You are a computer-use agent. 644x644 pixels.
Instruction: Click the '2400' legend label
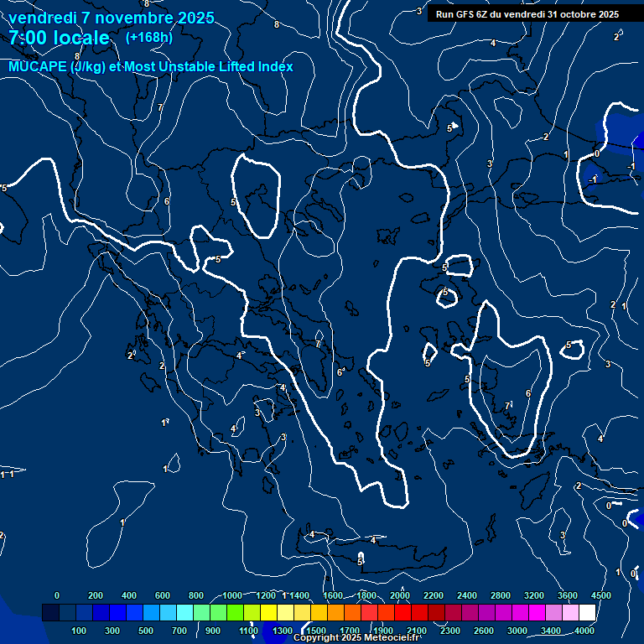pyautogui.click(x=467, y=595)
